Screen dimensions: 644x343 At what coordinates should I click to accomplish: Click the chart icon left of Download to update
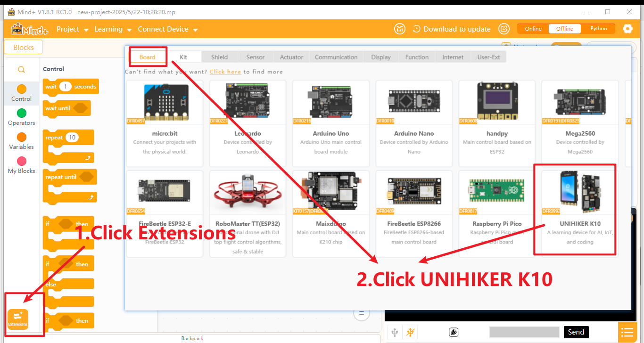pos(400,29)
